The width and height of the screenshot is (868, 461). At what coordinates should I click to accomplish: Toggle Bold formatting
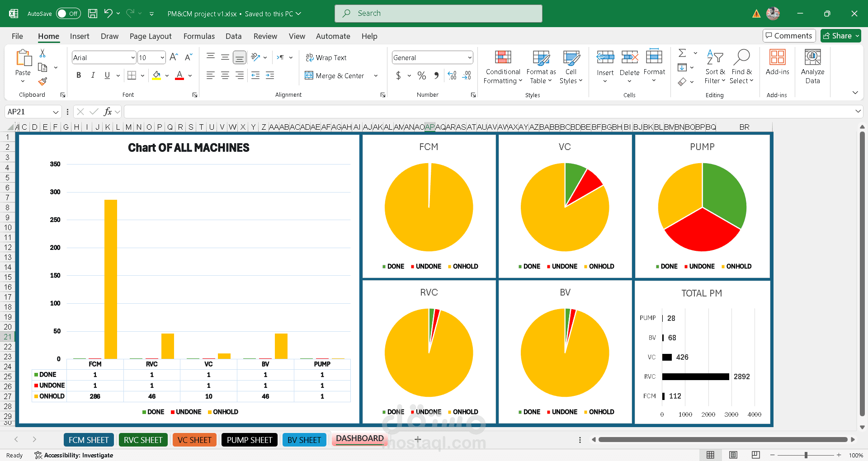pyautogui.click(x=79, y=75)
